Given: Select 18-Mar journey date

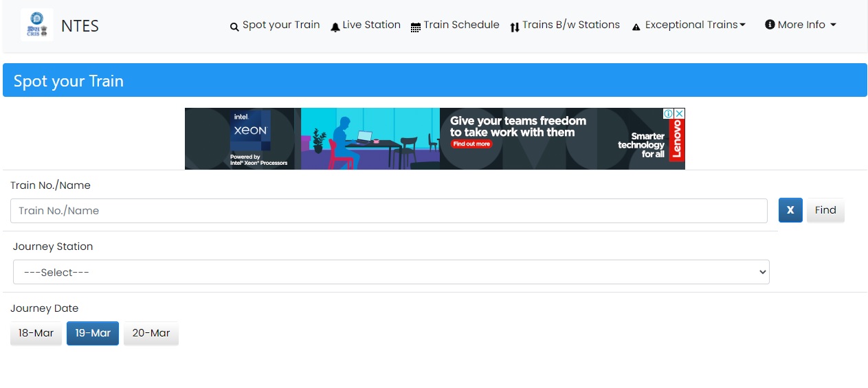Looking at the screenshot, I should coord(36,333).
